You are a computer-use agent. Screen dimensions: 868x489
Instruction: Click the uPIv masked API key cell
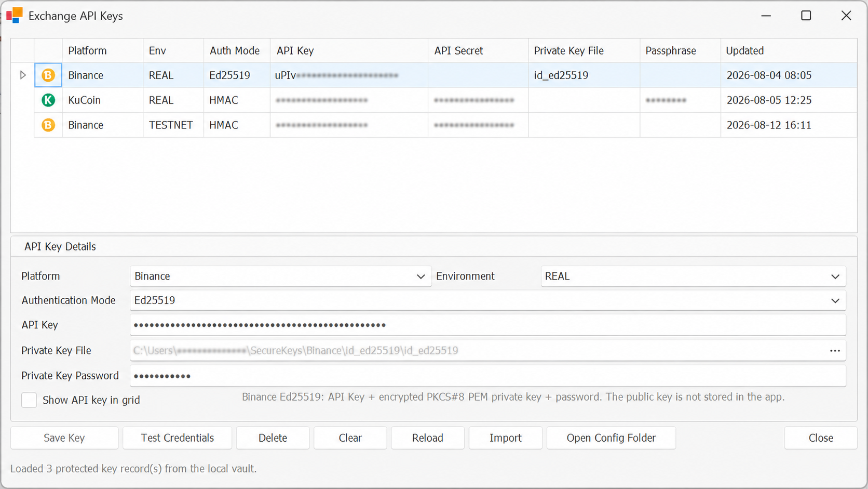(x=349, y=75)
